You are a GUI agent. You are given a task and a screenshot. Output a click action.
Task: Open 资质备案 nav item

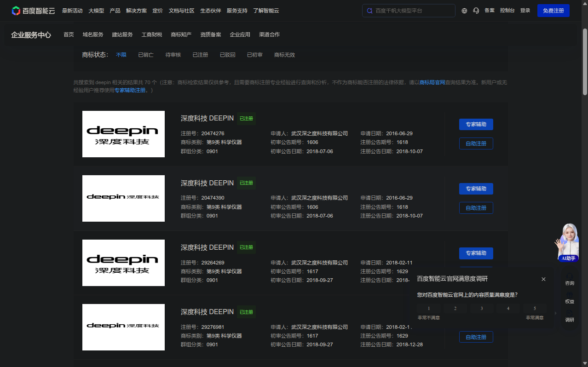[210, 34]
